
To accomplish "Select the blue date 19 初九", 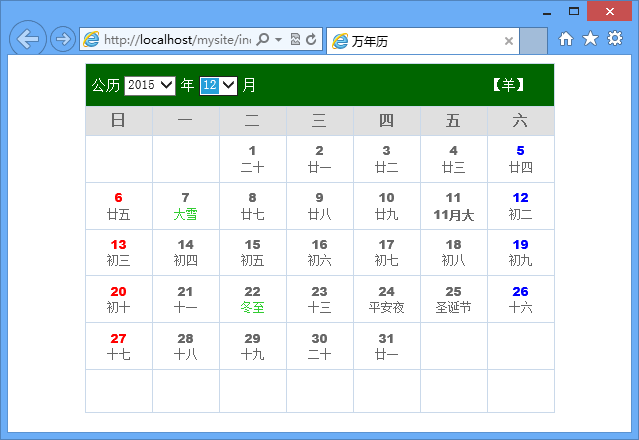I will 520,253.
